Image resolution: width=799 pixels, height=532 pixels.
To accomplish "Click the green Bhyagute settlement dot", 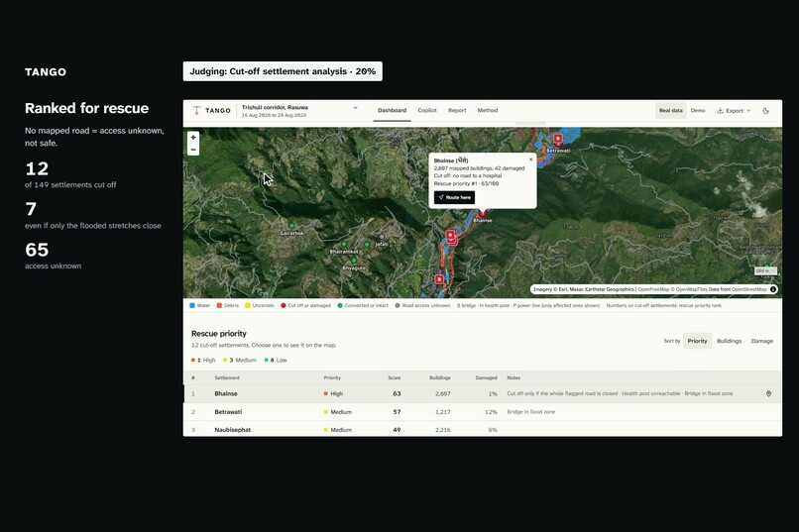I will pos(354,261).
